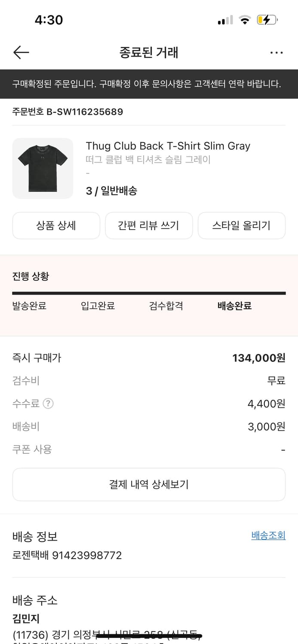Tap the 수수료 help question mark icon
The height and width of the screenshot is (644, 298).
[x=48, y=404]
